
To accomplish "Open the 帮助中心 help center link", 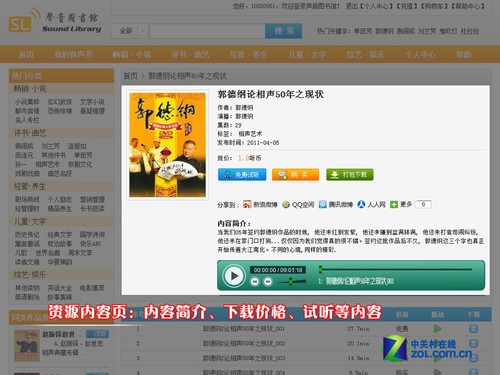I will click(x=468, y=6).
